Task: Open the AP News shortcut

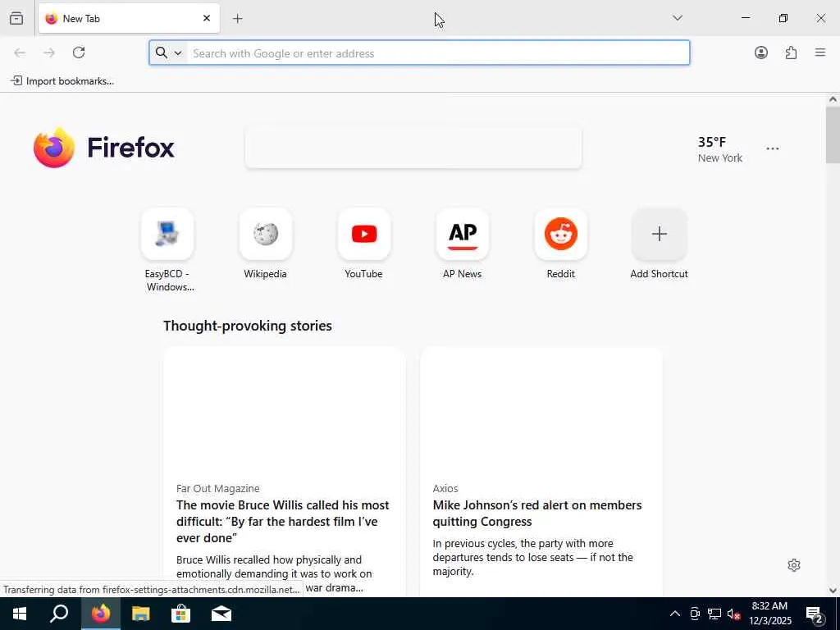Action: coord(463,234)
